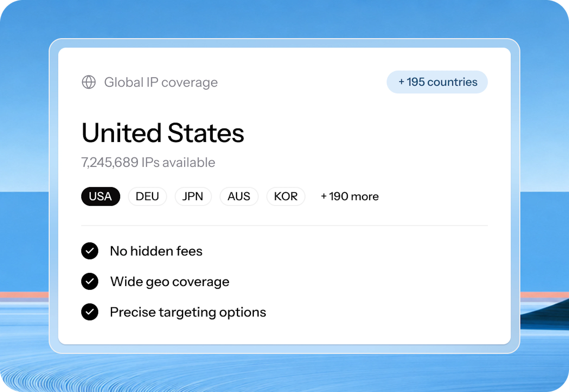Click the Global IP coverage label

click(x=161, y=82)
